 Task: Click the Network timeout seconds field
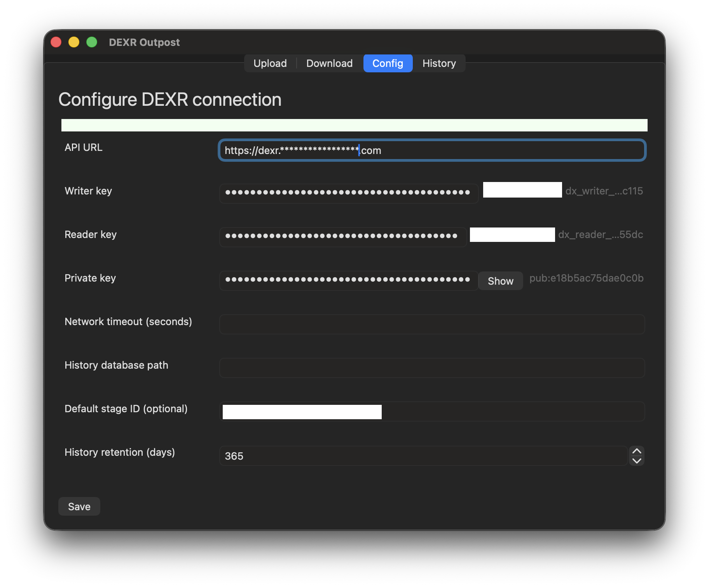(432, 324)
